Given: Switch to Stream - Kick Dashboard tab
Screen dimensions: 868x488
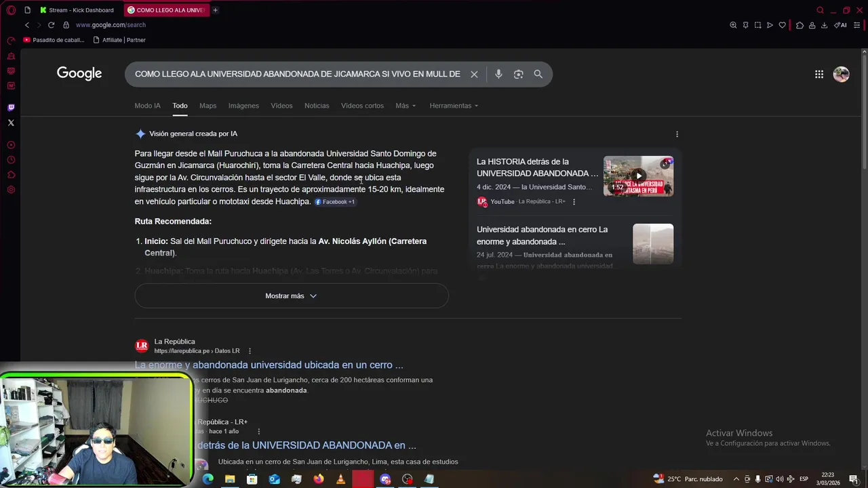Looking at the screenshot, I should pyautogui.click(x=77, y=10).
